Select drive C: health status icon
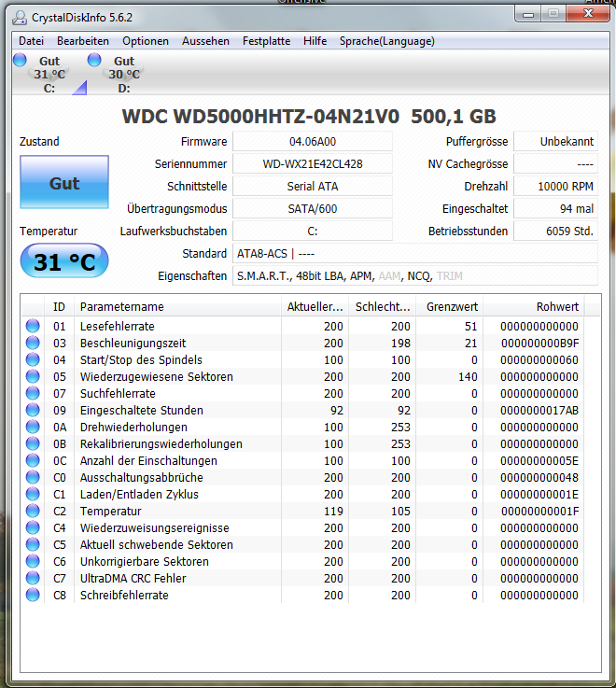 20,60
